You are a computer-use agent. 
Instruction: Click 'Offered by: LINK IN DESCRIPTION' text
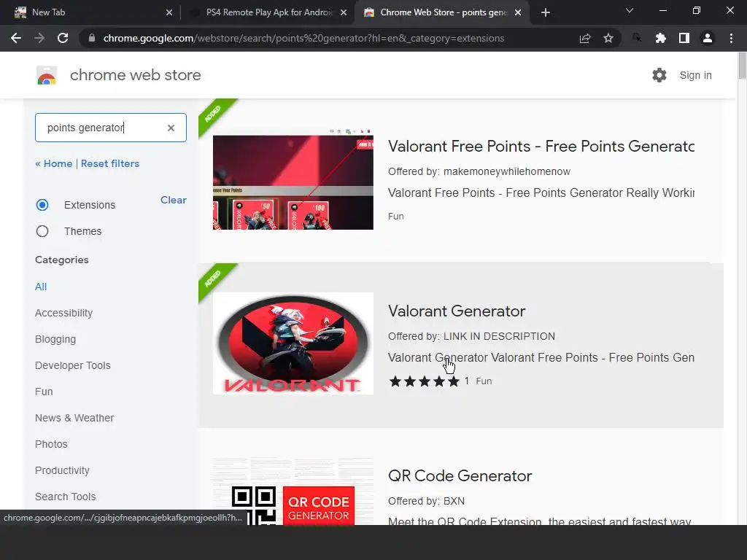point(471,336)
